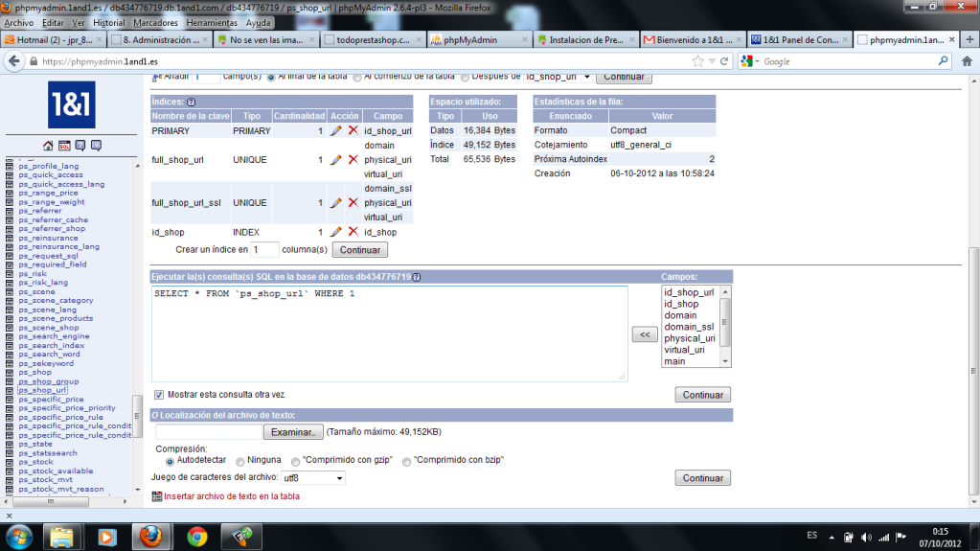Select physical_uri in Campos list

(690, 338)
